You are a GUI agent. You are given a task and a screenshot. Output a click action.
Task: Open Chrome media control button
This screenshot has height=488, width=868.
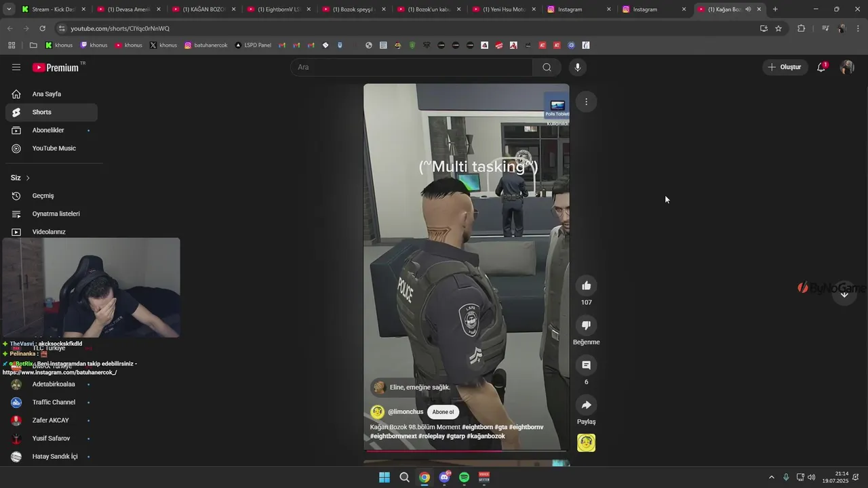pos(825,28)
